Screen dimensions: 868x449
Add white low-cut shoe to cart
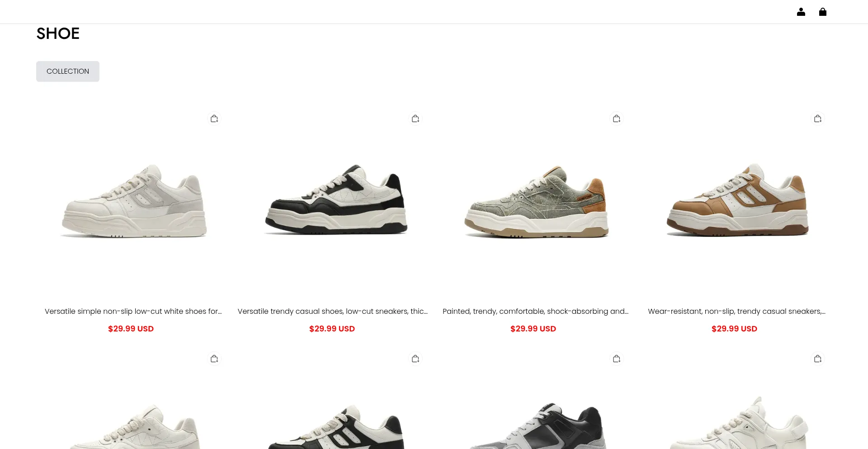click(x=214, y=118)
